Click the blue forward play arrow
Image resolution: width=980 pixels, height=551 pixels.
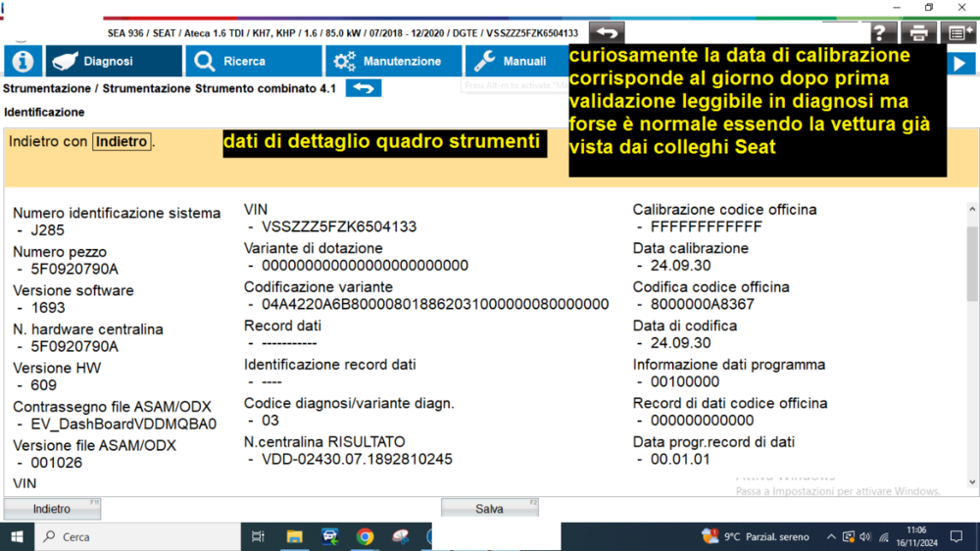coord(960,63)
